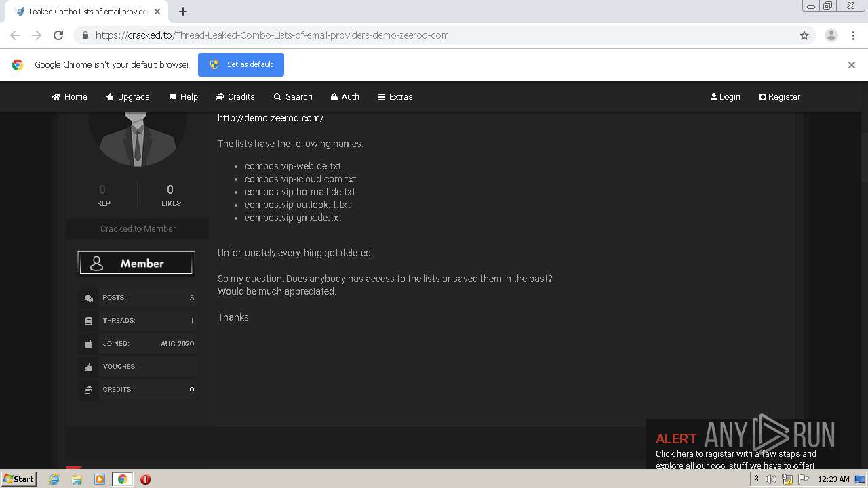This screenshot has height=488, width=868.
Task: Click the threads icon in user stats
Action: pyautogui.click(x=89, y=321)
